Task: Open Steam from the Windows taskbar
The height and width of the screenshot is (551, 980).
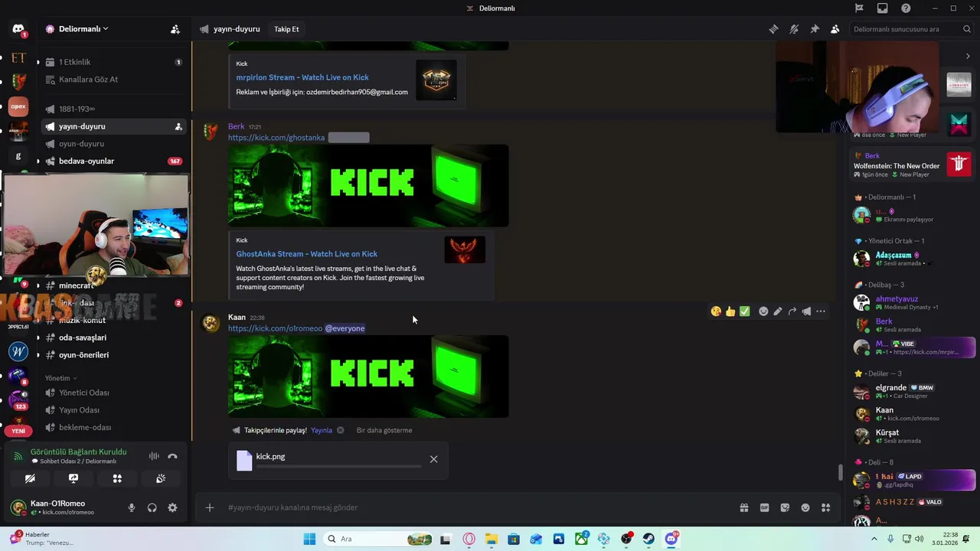Action: pyautogui.click(x=648, y=539)
